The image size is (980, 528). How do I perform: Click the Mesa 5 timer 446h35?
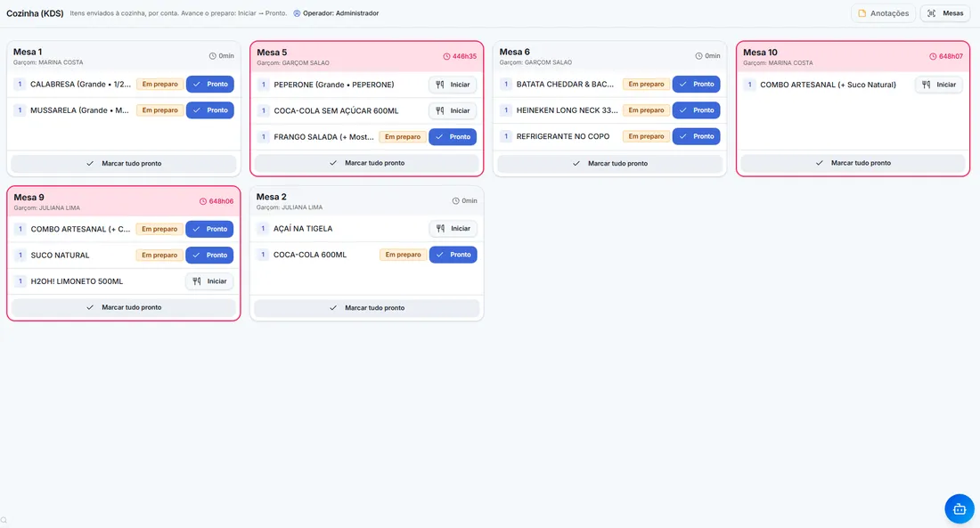460,56
